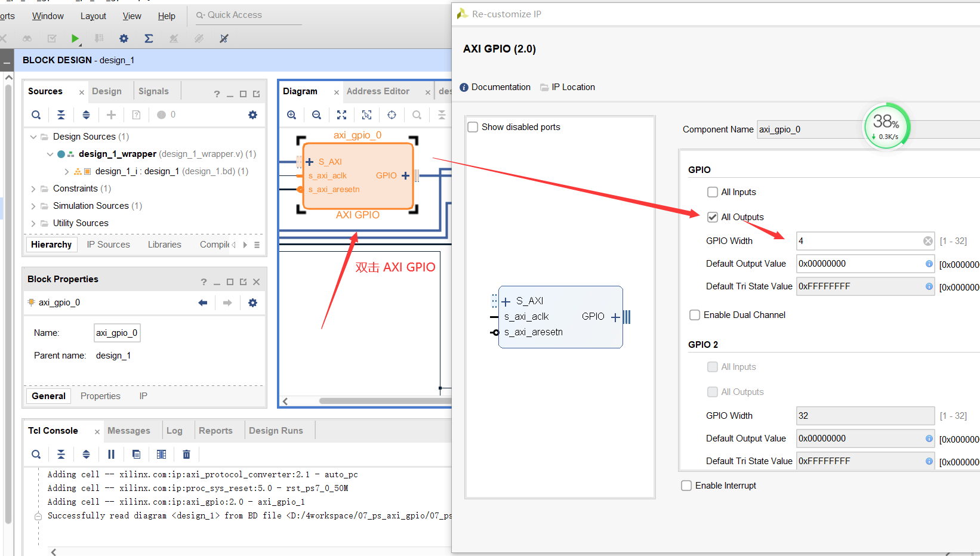Viewport: 980px width, 556px height.
Task: Expand S_AXI interface on diagram block
Action: pos(310,162)
